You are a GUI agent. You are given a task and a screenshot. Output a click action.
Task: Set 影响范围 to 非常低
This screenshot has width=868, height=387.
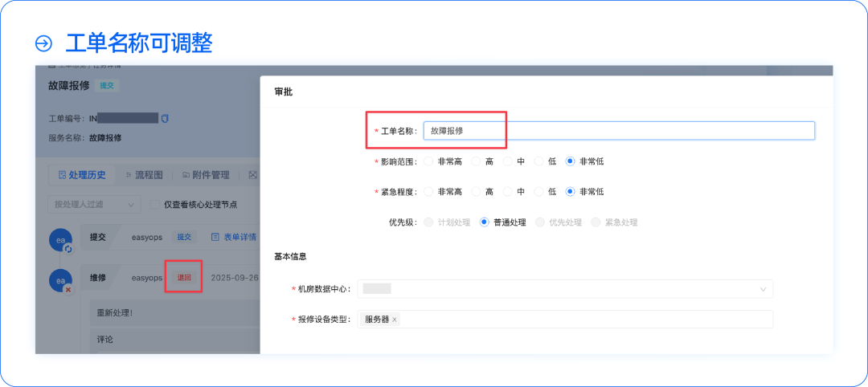pyautogui.click(x=570, y=161)
